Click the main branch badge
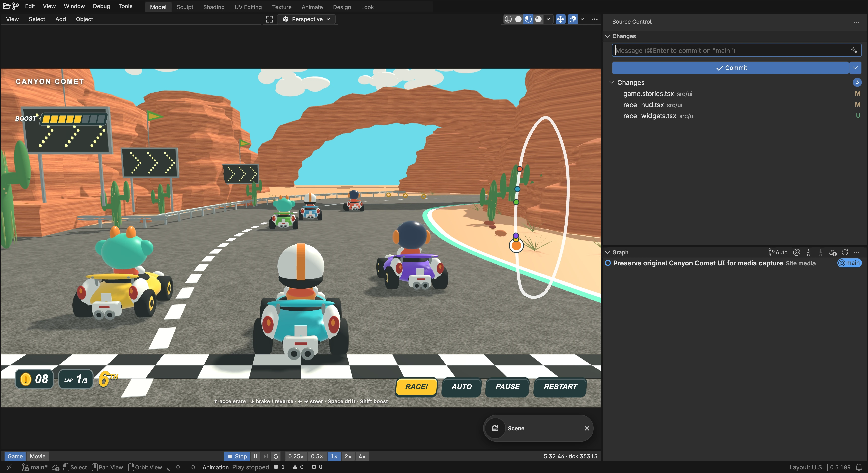The width and height of the screenshot is (868, 473). [x=849, y=263]
